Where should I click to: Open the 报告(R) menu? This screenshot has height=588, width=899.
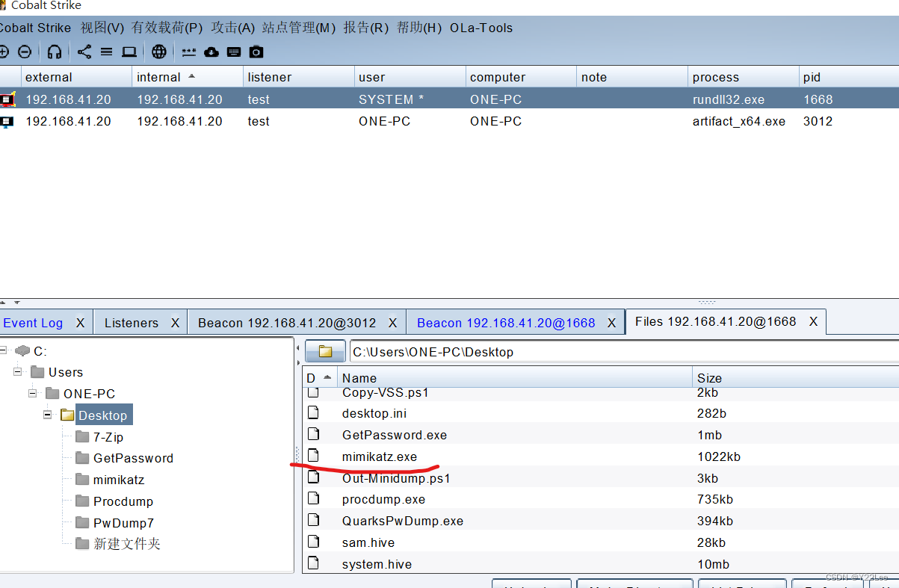(x=366, y=28)
